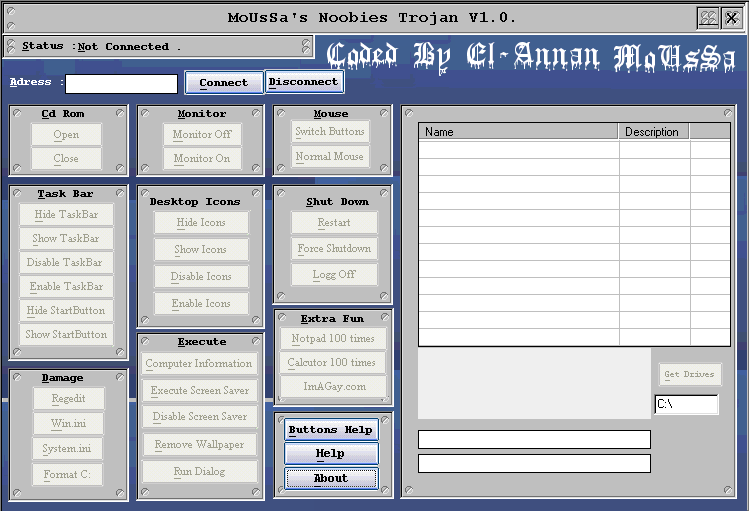Click the Get Drives button

(689, 375)
